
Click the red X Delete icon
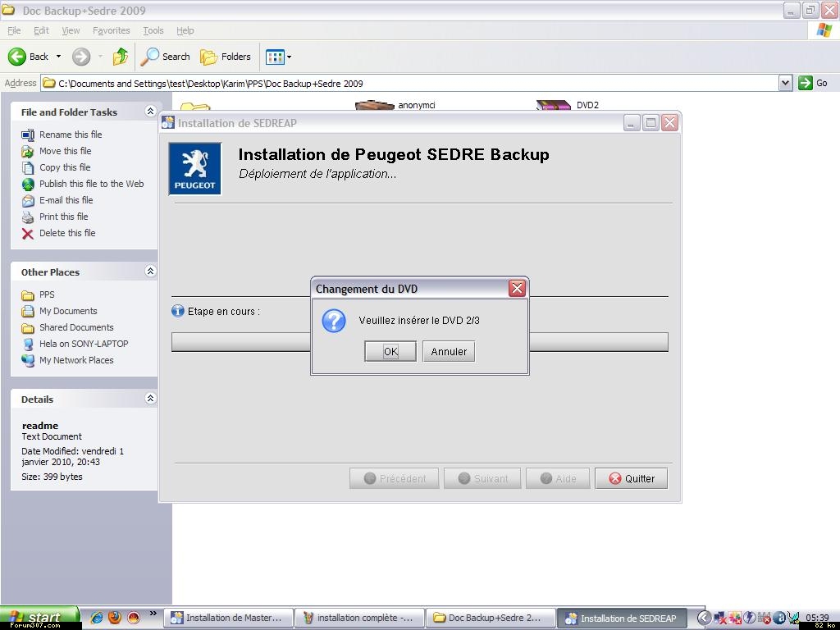(28, 234)
